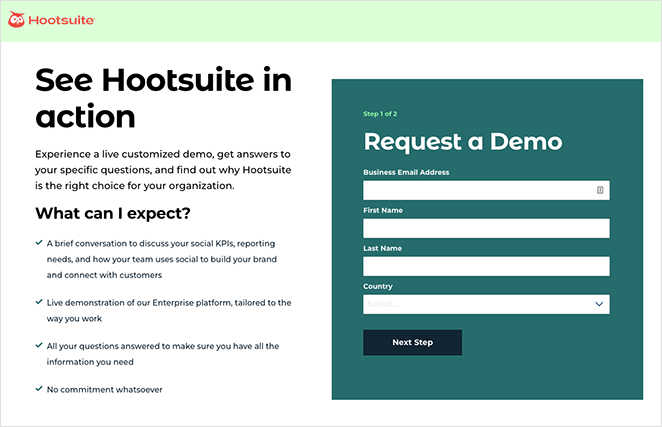Screen dimensions: 662x427
Task: Click checkmark beside 'A brief conversation' item
Action: (39, 242)
